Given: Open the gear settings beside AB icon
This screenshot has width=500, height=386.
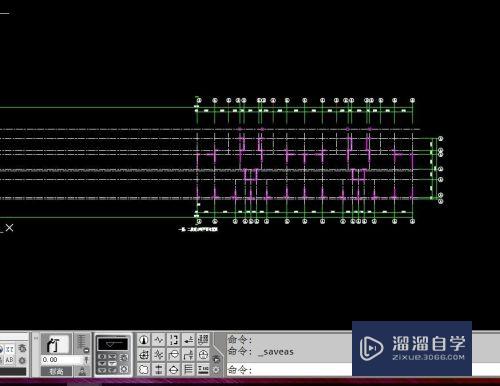Looking at the screenshot, I should pos(22,360).
